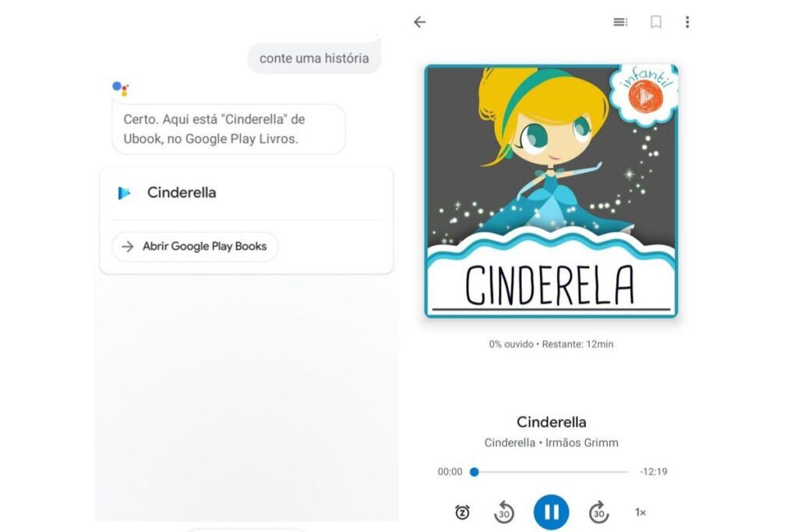Click the Assistant reply about Ubook

point(228,129)
